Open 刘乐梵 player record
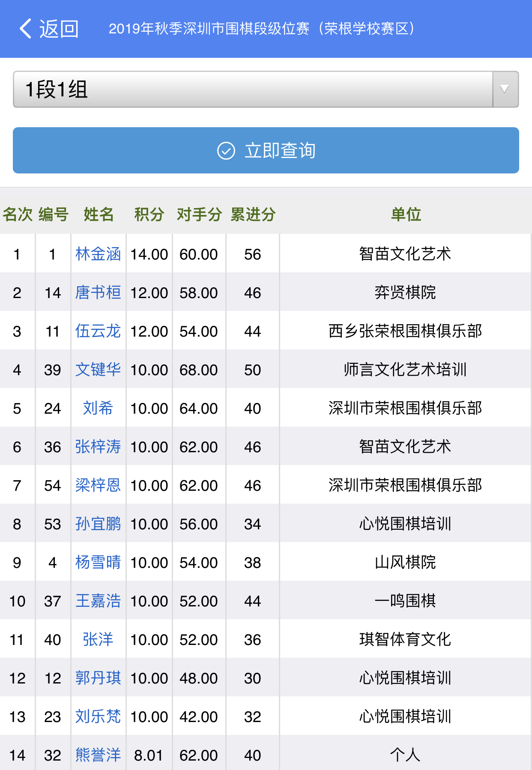Screen dimensions: 532x770 98,717
